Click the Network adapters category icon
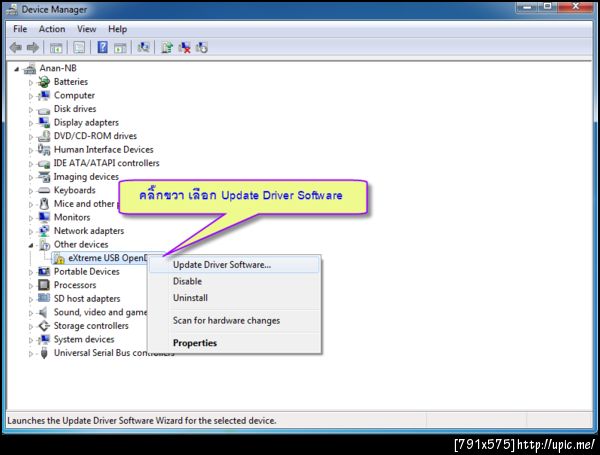This screenshot has width=600, height=455. pyautogui.click(x=44, y=231)
